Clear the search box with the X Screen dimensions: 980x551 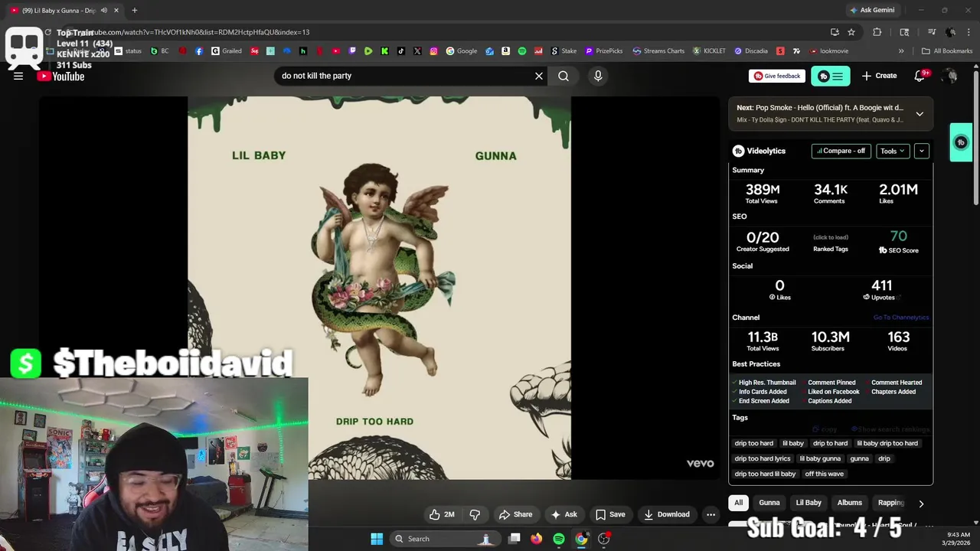point(539,76)
